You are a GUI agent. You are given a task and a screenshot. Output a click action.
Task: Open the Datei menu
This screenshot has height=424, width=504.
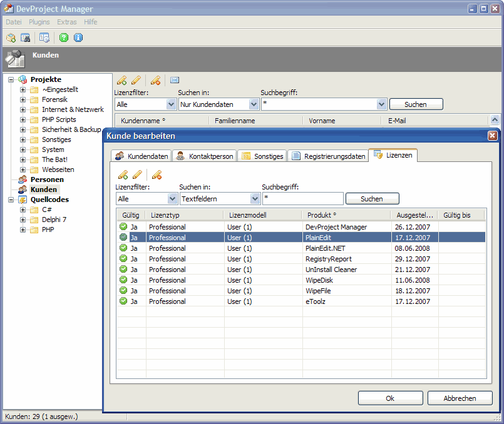[x=14, y=22]
